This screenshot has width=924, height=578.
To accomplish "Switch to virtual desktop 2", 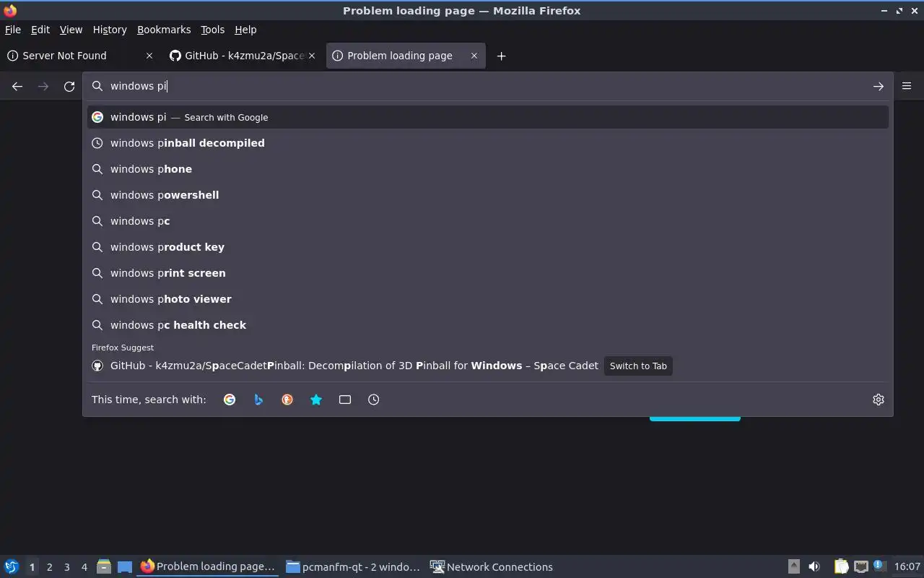I will click(x=49, y=567).
